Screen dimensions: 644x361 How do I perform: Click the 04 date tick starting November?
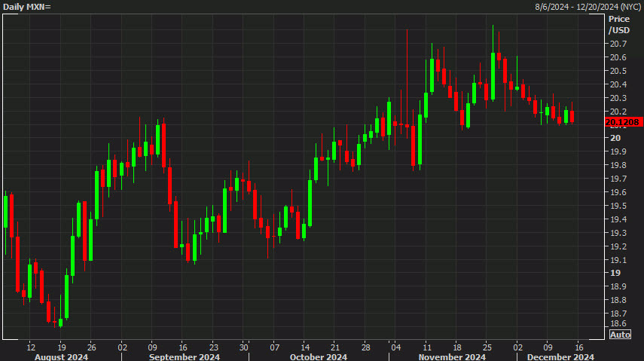point(395,347)
